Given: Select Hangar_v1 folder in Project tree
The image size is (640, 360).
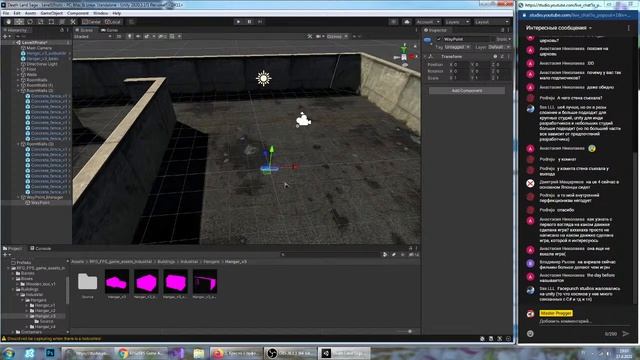Looking at the screenshot, I should tap(44, 305).
